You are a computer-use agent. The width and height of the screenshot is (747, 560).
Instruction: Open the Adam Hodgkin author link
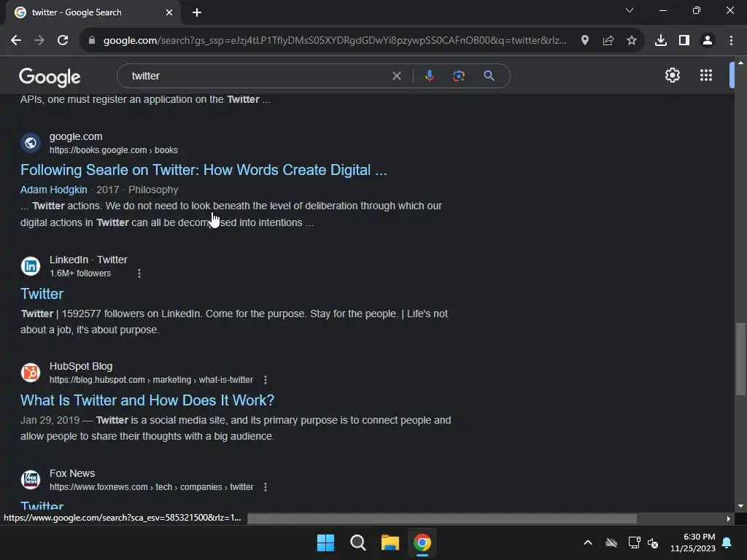click(x=54, y=190)
